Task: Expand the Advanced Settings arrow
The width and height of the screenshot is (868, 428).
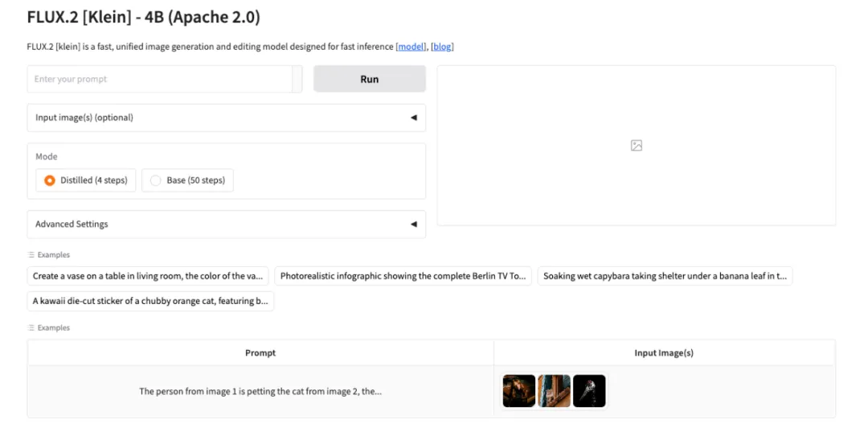Action: [414, 224]
